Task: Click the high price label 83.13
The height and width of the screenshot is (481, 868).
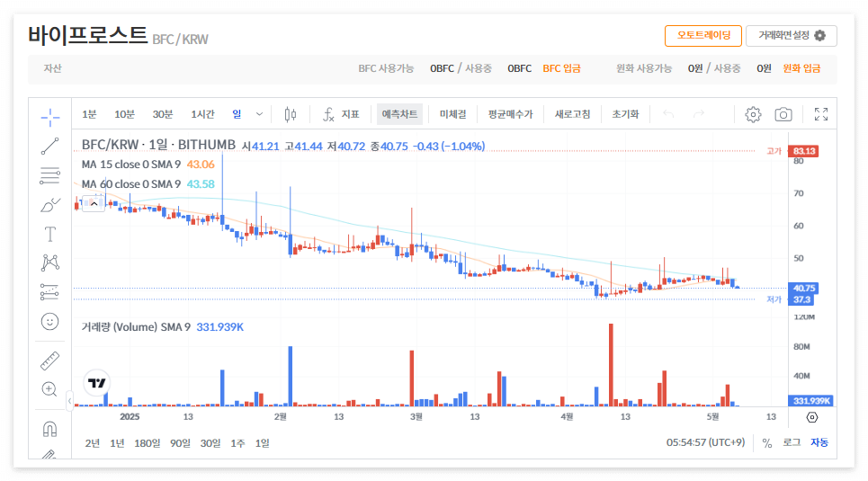Action: pyautogui.click(x=804, y=151)
